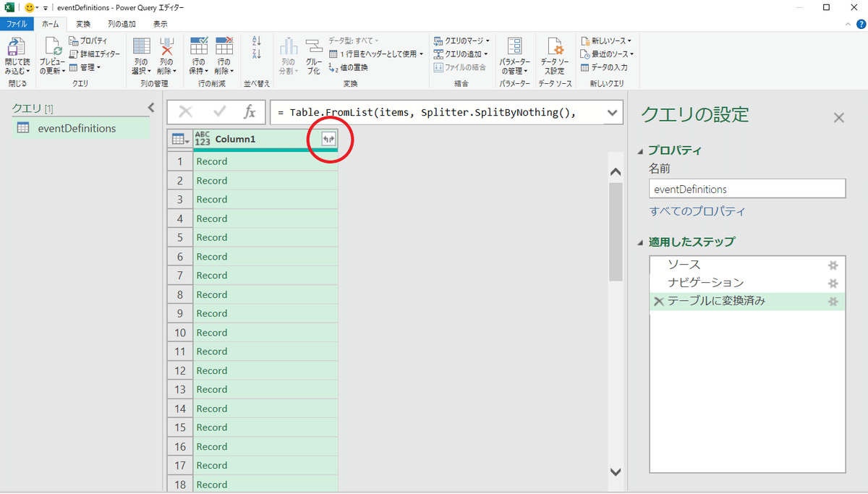This screenshot has height=494, width=868.
Task: Select the eventDefinitions query in the list
Action: click(x=80, y=128)
